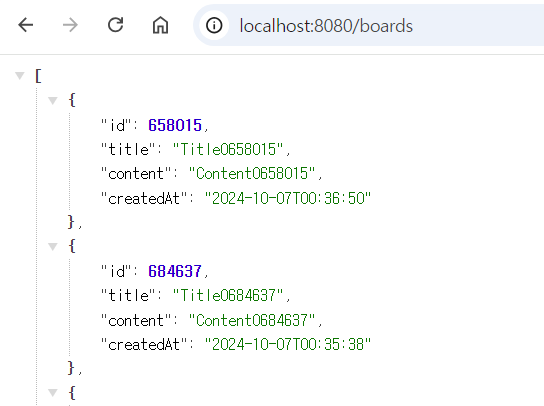Reload the page with the refresh icon

click(115, 25)
